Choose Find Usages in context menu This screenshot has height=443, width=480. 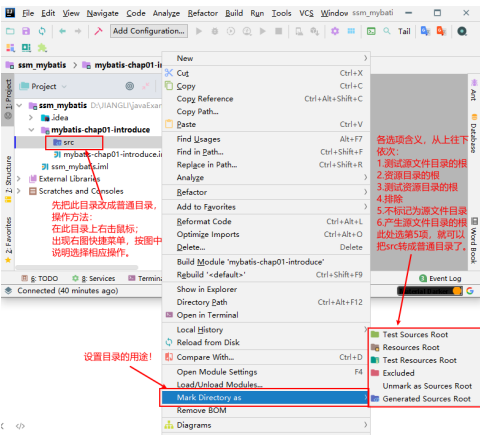[x=266, y=139]
